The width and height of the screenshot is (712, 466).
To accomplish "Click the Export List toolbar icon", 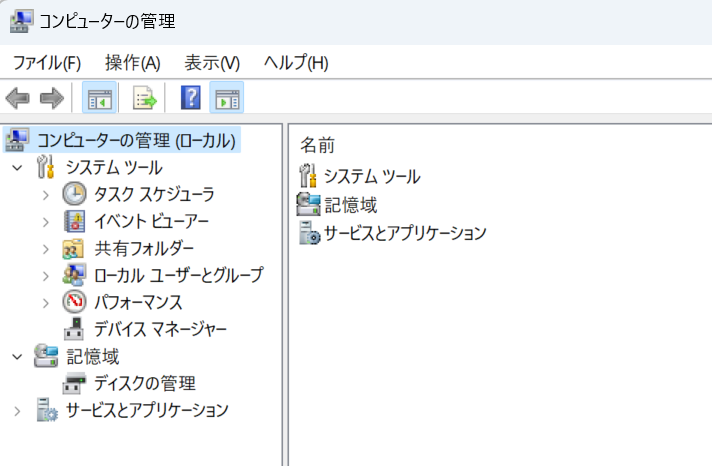I will pos(144,98).
